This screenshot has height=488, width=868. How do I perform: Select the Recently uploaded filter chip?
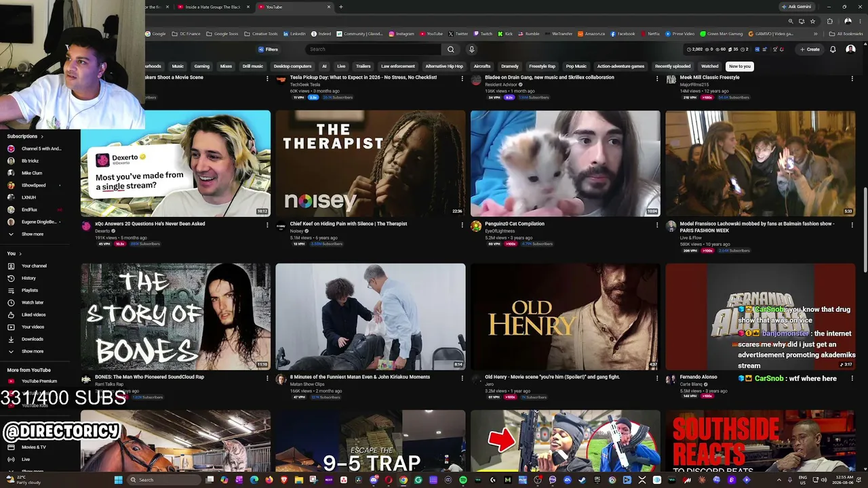point(673,66)
